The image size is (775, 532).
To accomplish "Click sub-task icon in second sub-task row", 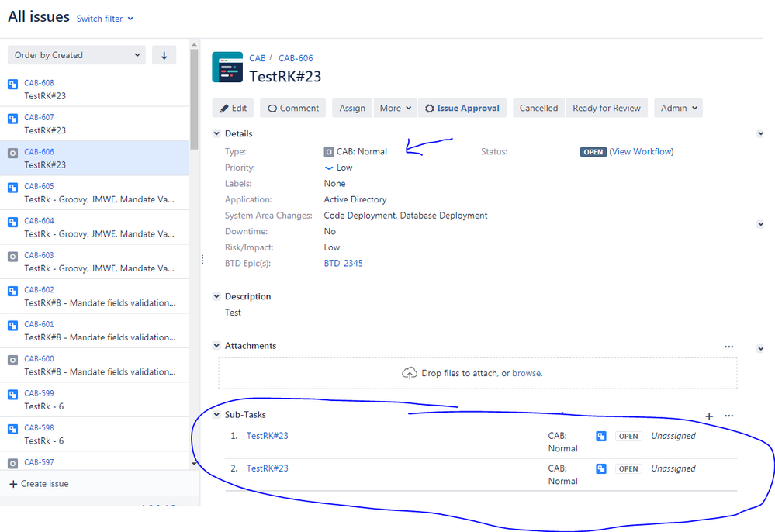I will [601, 468].
